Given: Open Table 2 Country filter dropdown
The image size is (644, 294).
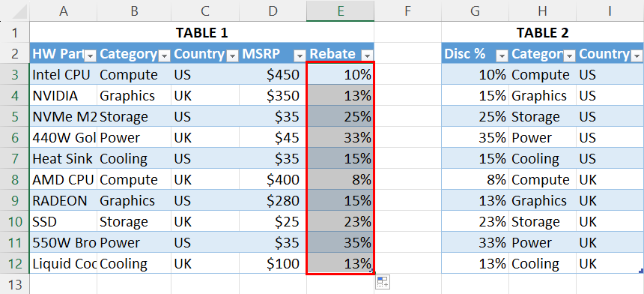Looking at the screenshot, I should 637,55.
